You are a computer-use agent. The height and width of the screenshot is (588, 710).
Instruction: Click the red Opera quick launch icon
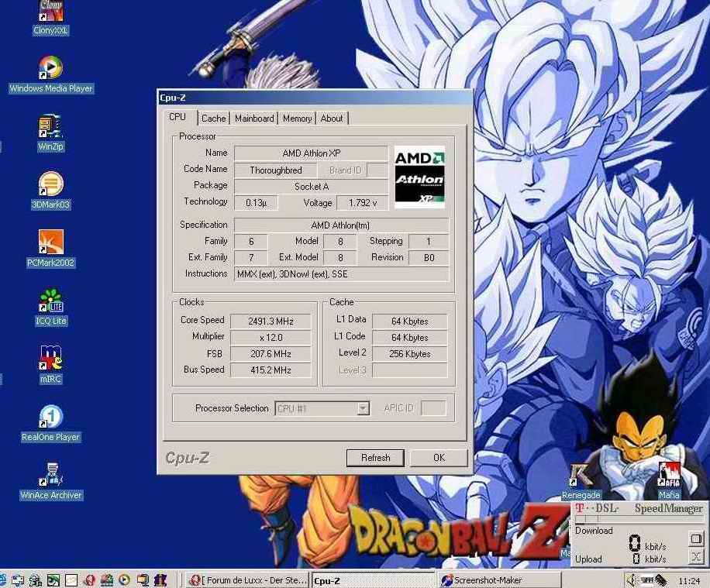point(89,579)
